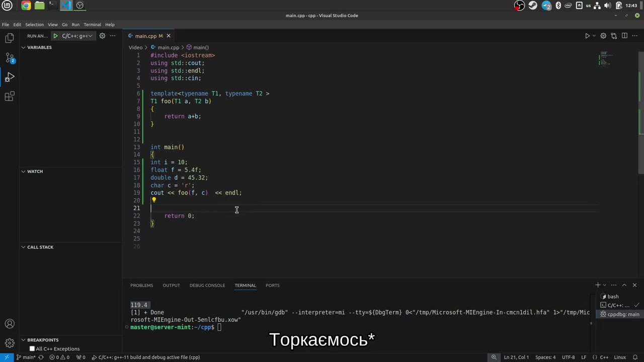Open the Terminal menu in menu bar
644x362 pixels.
(92, 25)
